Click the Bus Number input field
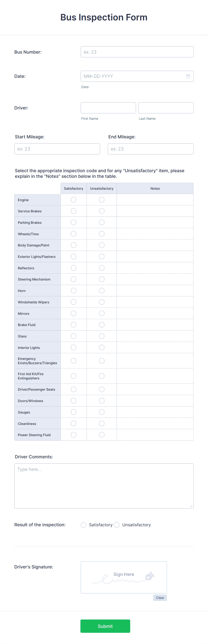 pyautogui.click(x=137, y=52)
